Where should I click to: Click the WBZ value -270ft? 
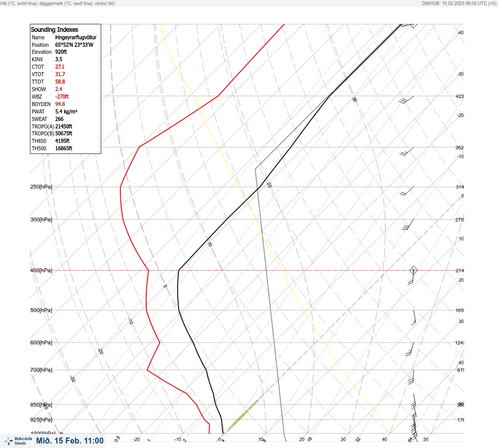coord(62,97)
